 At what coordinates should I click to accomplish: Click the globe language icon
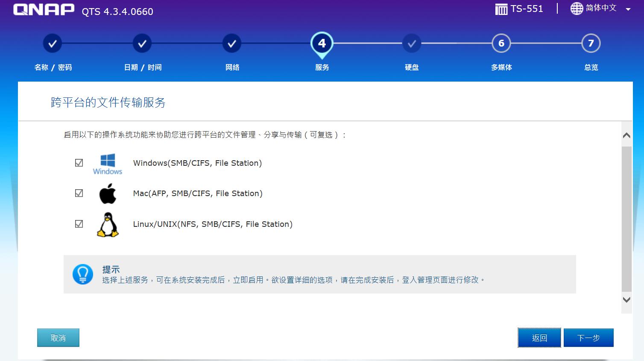coord(577,8)
